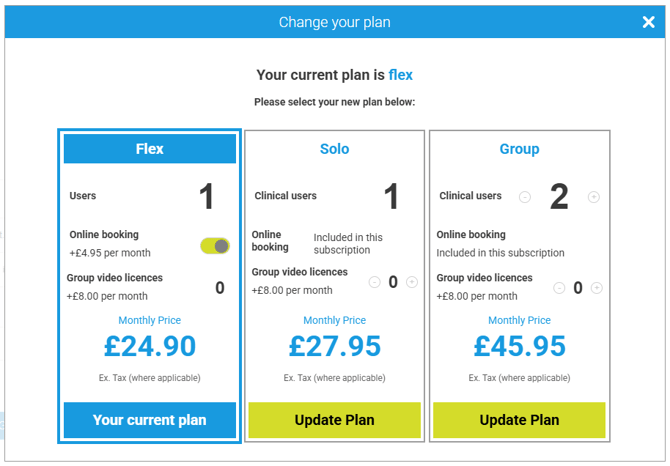Click the £24.90 Flex monthly price

[x=150, y=346]
